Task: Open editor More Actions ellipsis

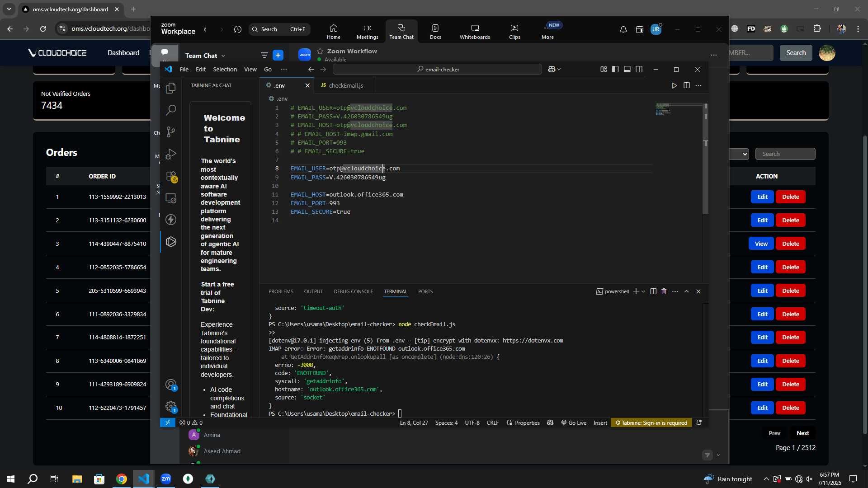Action: 698,85
